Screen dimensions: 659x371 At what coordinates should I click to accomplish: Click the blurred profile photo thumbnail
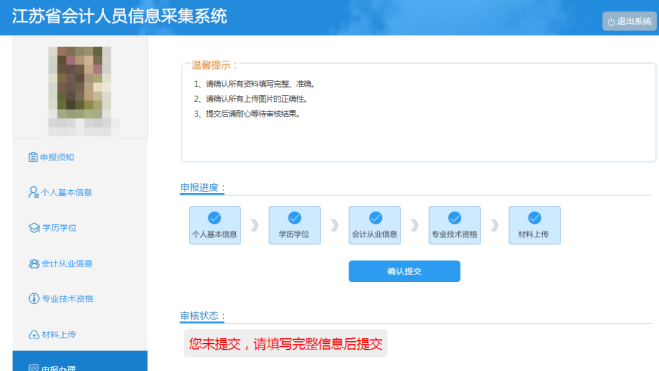[79, 82]
